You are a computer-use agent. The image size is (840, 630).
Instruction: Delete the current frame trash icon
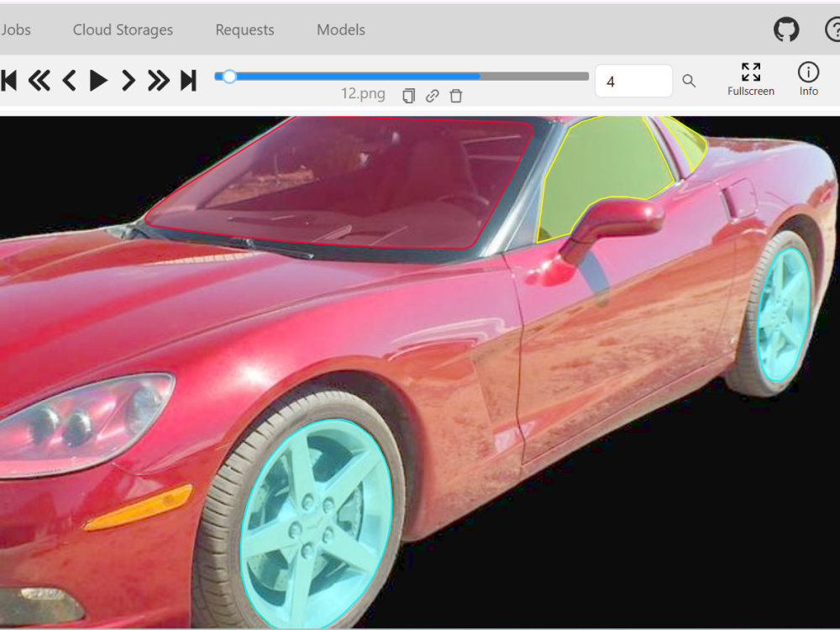coord(456,96)
